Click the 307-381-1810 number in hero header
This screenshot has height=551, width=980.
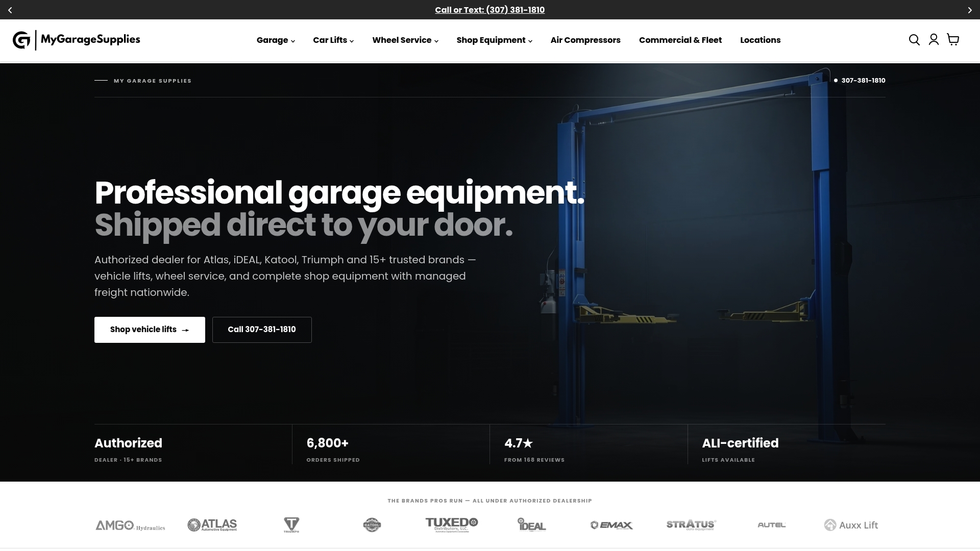(x=863, y=81)
